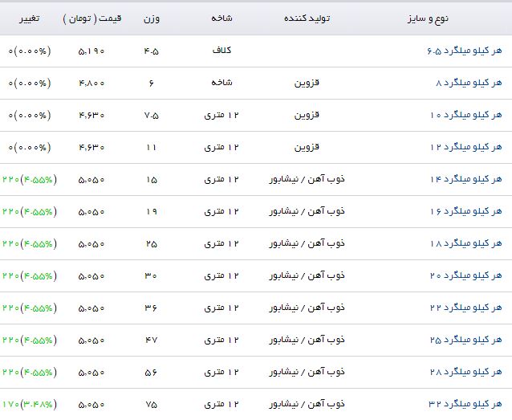Click the شاخه column header
512x420 pixels.
pos(221,18)
